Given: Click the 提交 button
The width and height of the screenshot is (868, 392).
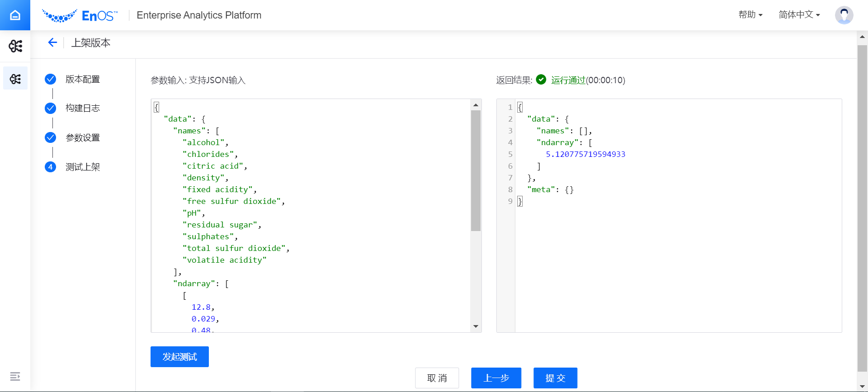Looking at the screenshot, I should point(555,378).
